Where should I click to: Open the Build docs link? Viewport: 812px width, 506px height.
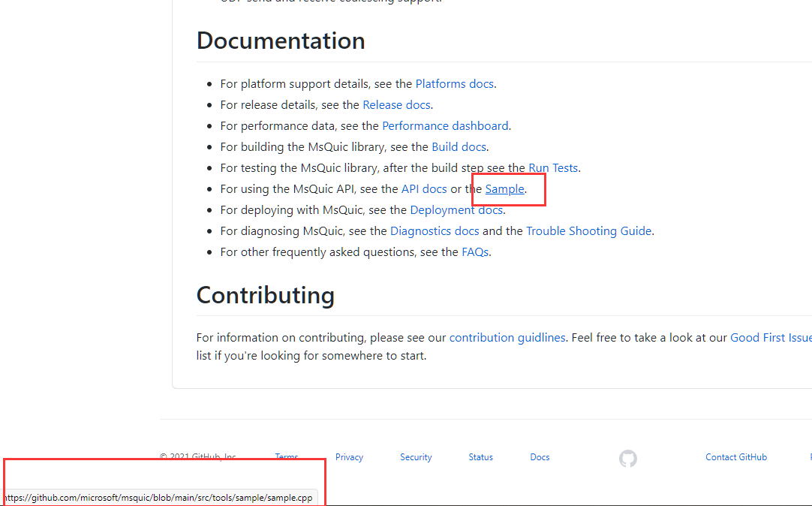click(459, 146)
